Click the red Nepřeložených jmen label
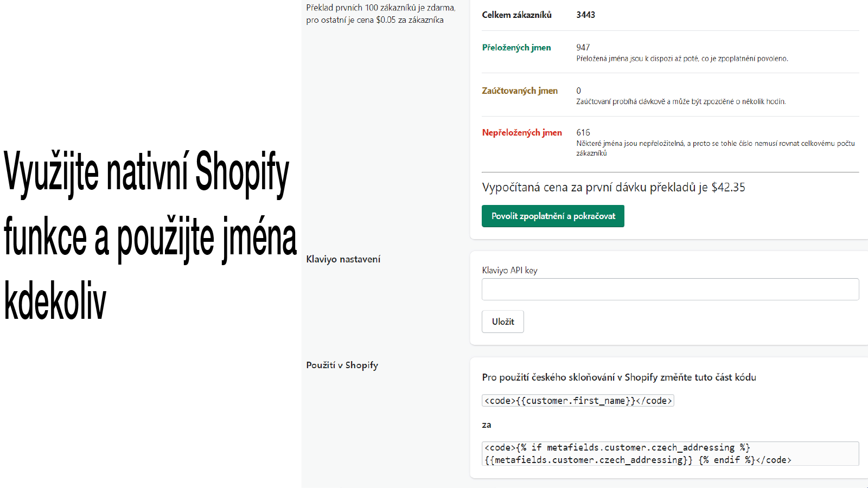 pos(521,133)
